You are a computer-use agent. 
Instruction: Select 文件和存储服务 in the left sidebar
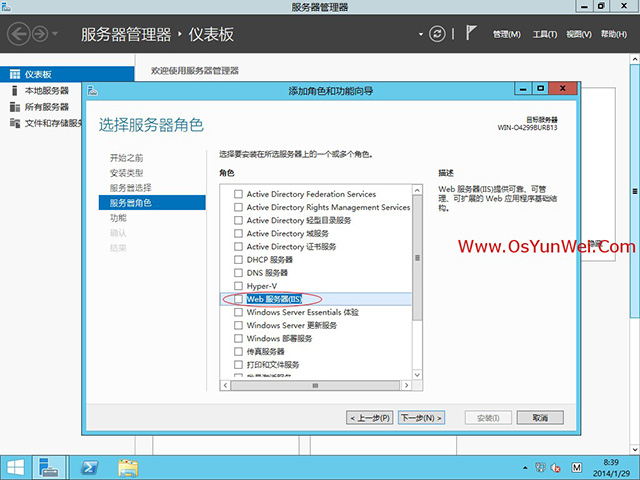click(53, 123)
